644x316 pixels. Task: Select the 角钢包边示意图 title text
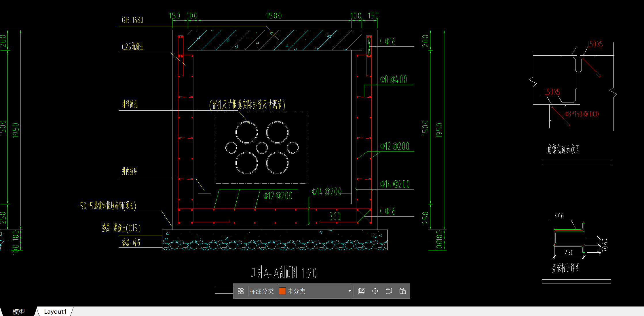click(563, 150)
